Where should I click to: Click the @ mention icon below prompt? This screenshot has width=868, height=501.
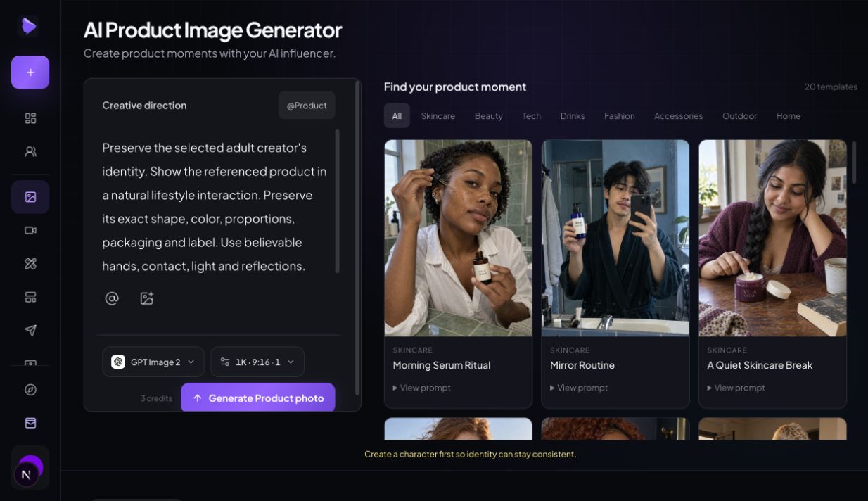click(112, 298)
